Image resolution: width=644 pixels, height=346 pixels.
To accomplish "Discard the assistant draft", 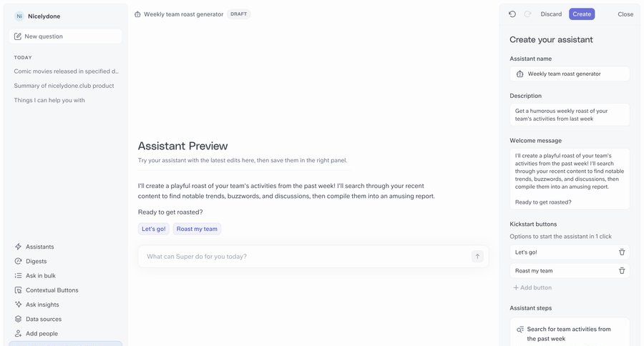I will tap(551, 14).
